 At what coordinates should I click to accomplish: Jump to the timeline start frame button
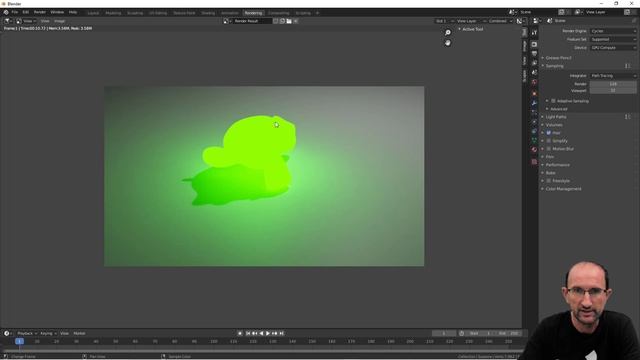248,333
